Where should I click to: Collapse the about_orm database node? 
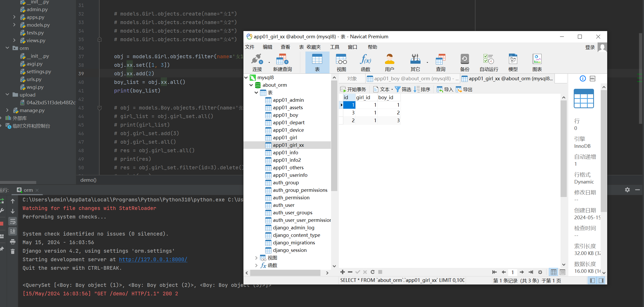click(x=251, y=85)
